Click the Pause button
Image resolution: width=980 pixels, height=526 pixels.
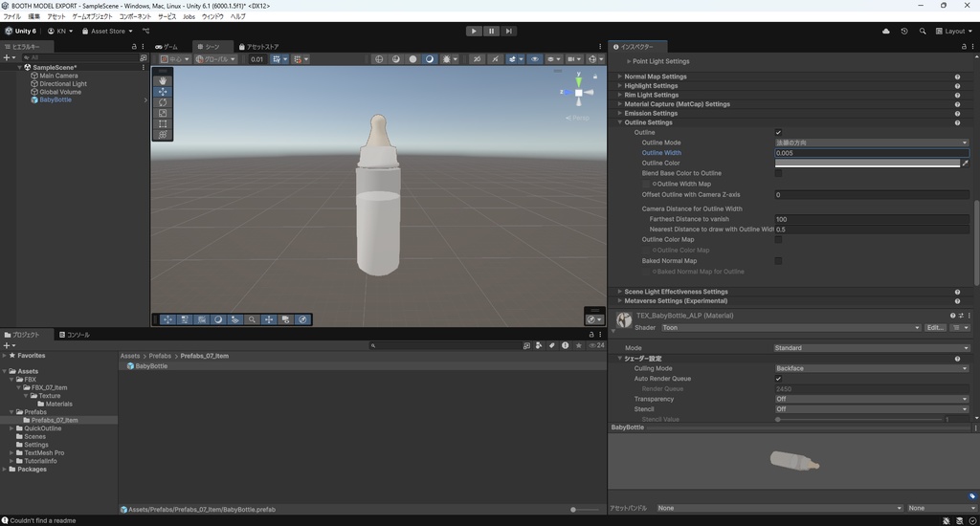(x=491, y=31)
